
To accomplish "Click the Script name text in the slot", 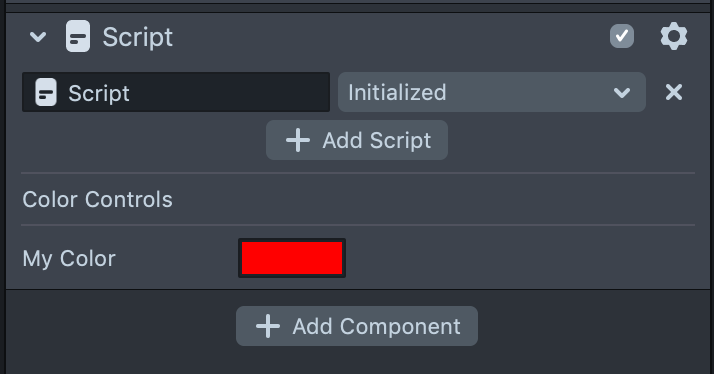I will tap(99, 93).
